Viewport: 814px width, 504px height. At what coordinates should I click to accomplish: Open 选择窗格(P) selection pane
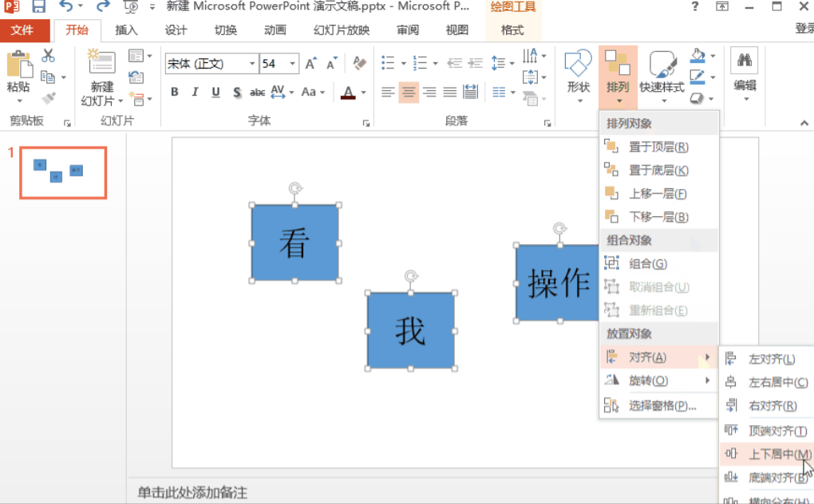pyautogui.click(x=658, y=405)
